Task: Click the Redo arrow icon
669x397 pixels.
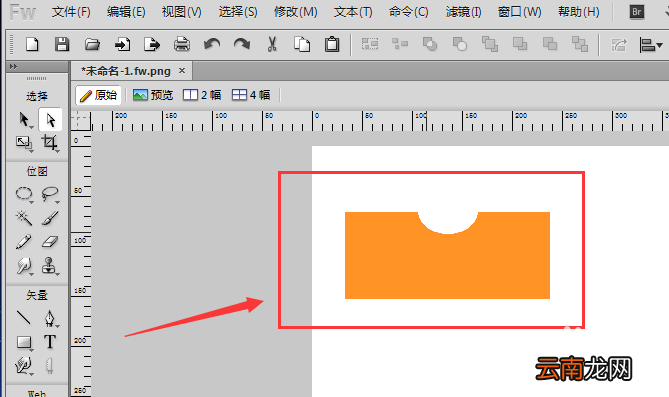Action: point(242,44)
